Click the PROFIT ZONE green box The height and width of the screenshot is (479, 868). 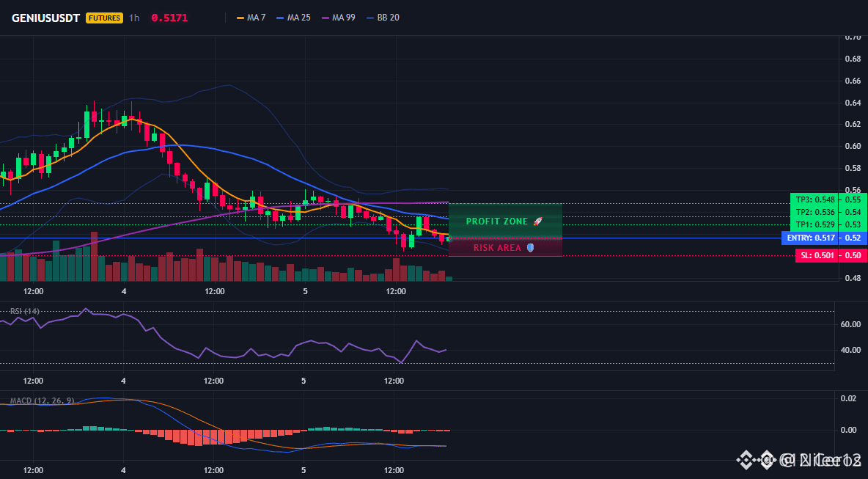pyautogui.click(x=505, y=221)
